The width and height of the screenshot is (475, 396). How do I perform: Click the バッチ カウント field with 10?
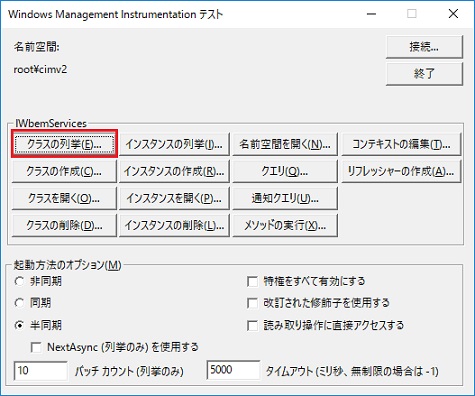pyautogui.click(x=40, y=370)
